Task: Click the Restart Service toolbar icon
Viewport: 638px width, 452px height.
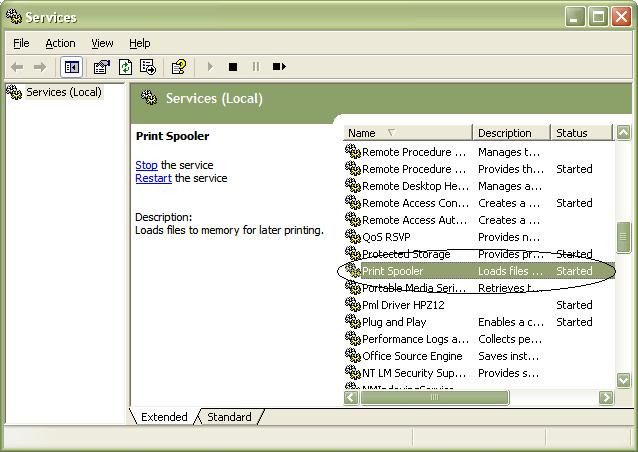Action: tap(279, 66)
